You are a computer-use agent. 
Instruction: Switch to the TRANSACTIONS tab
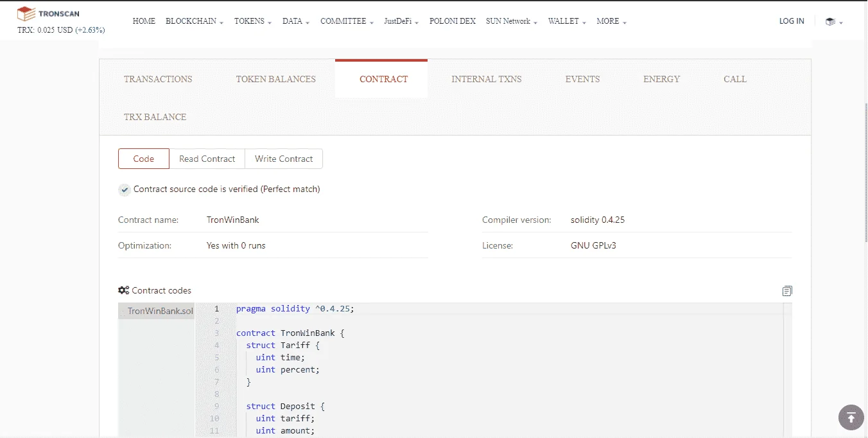point(158,79)
